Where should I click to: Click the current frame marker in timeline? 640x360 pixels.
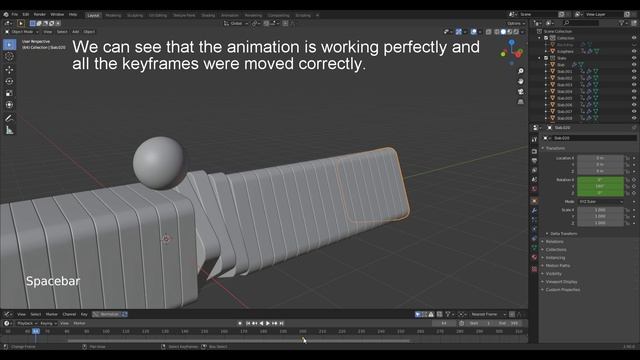pos(36,331)
